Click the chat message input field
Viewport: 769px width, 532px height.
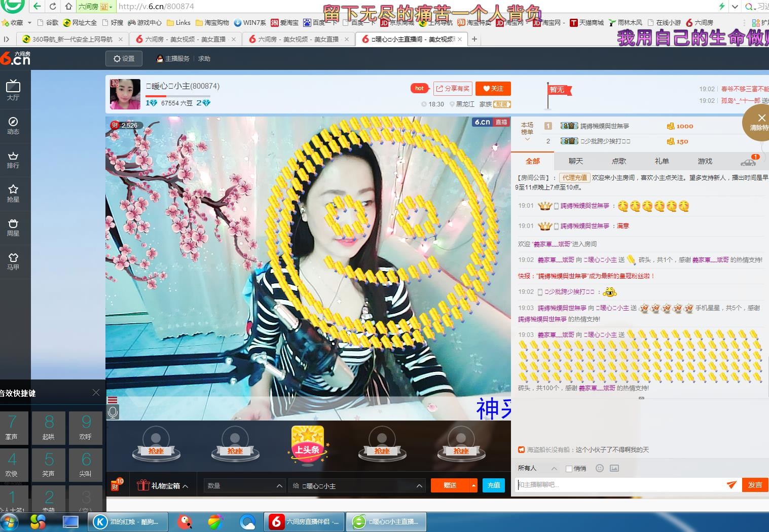(x=621, y=485)
